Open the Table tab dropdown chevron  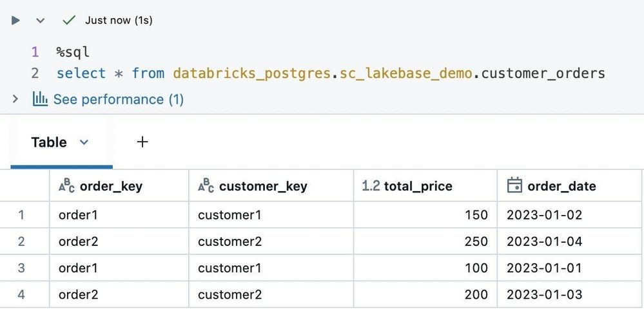click(x=84, y=142)
